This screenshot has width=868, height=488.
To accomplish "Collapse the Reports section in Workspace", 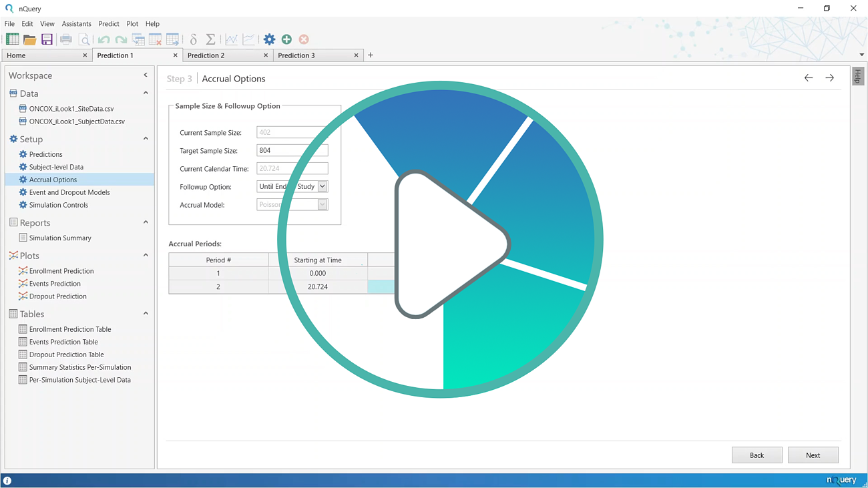I will (146, 223).
